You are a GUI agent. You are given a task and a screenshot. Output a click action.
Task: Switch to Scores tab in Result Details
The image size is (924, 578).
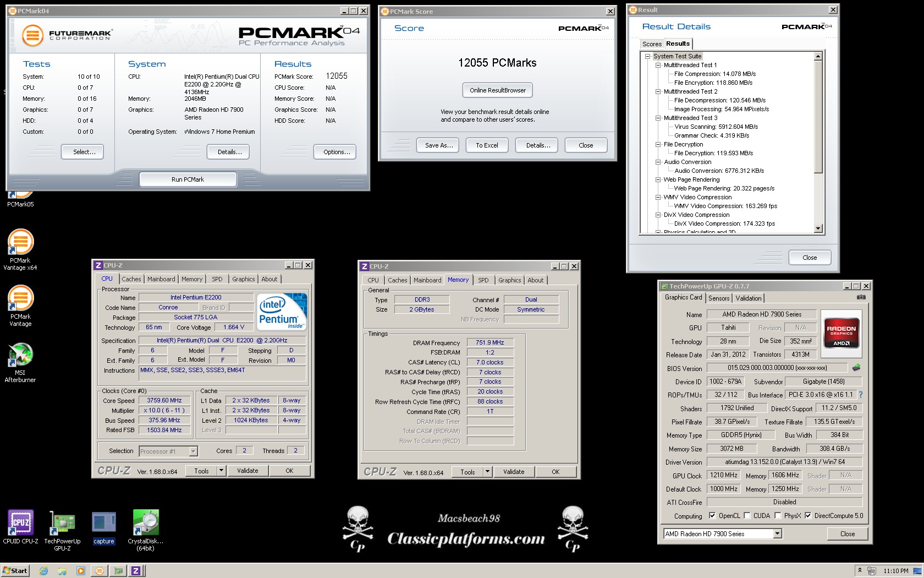(x=652, y=44)
